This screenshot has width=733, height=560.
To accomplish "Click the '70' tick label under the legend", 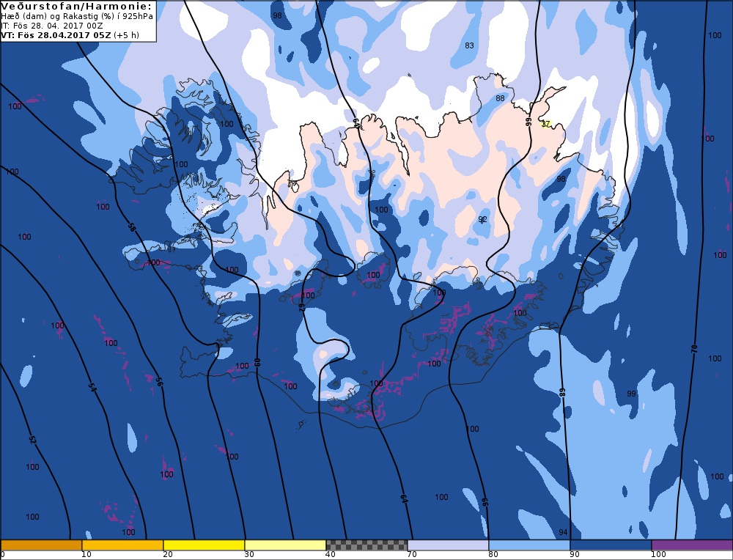I will [x=412, y=554].
